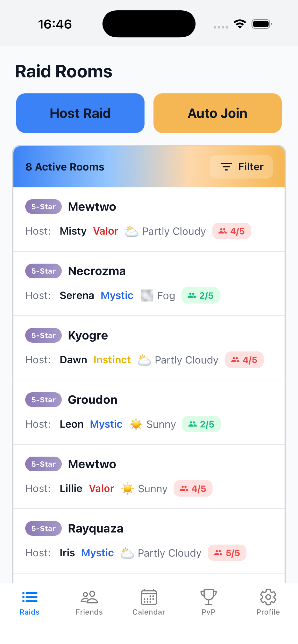Open Misty's Mewtwo raid room
This screenshot has width=298, height=644.
point(149,219)
